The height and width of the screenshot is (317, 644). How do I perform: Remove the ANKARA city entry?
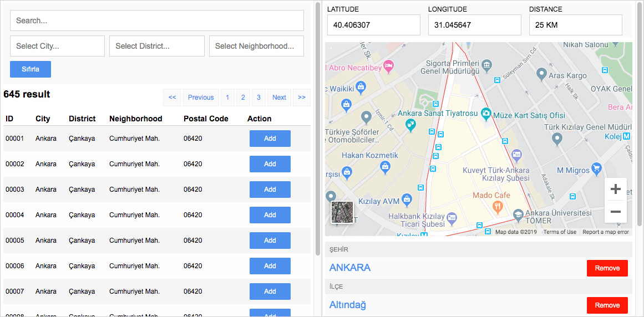point(607,268)
